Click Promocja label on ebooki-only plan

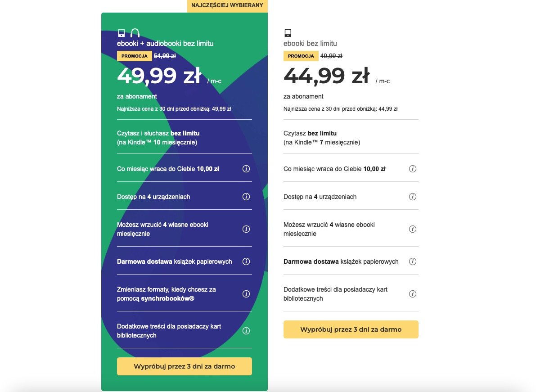(301, 56)
